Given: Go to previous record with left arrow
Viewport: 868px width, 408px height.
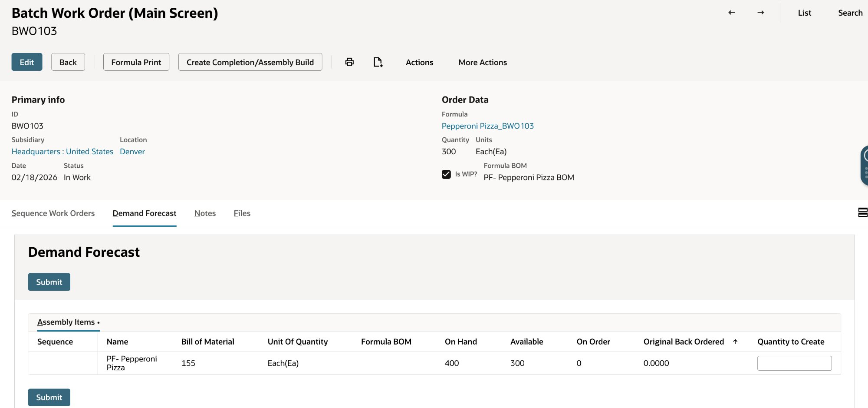Looking at the screenshot, I should [732, 13].
